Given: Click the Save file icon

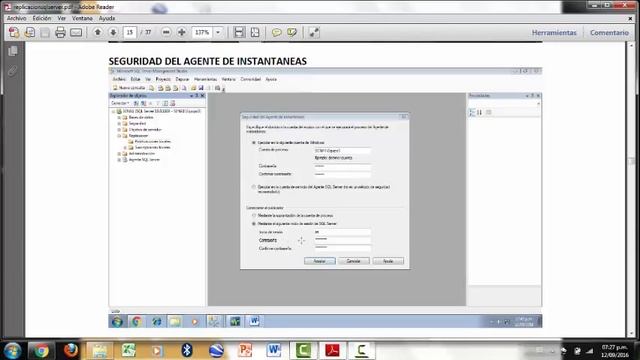Looking at the screenshot, I should pyautogui.click(x=45, y=32).
